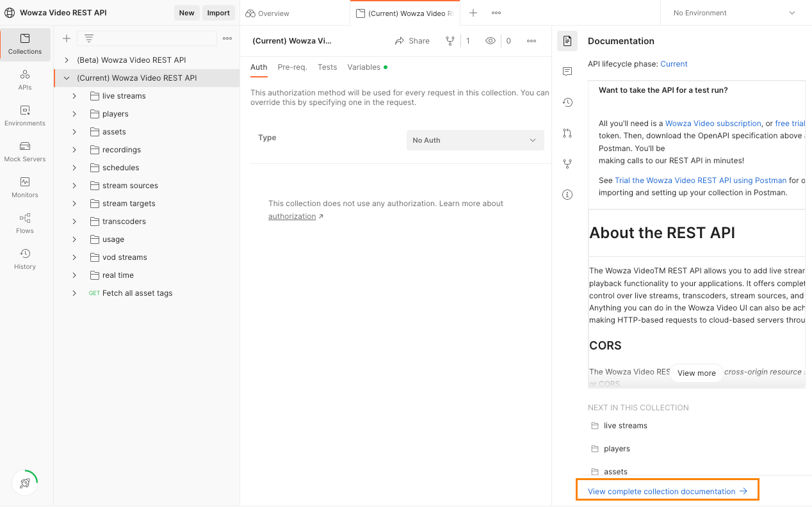The image size is (812, 507).
Task: Expand the usage folder
Action: (x=74, y=239)
